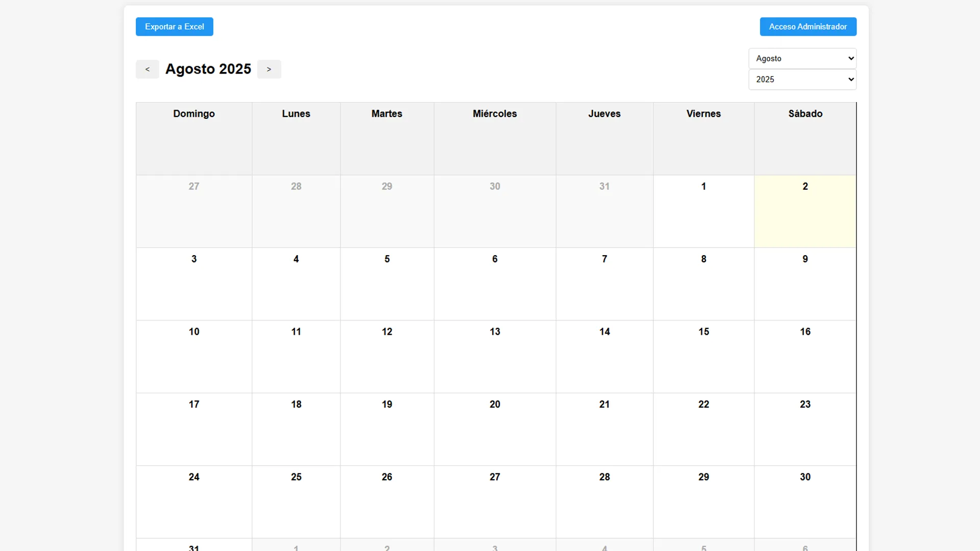Click the Agosto 2025 month title
Screen dimensions: 980x551
coord(208,69)
